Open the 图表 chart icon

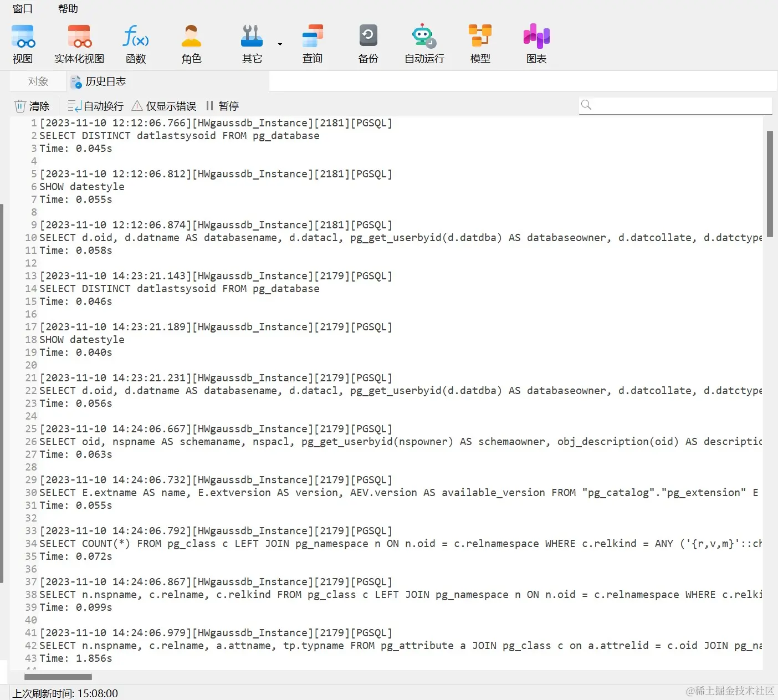click(x=536, y=44)
